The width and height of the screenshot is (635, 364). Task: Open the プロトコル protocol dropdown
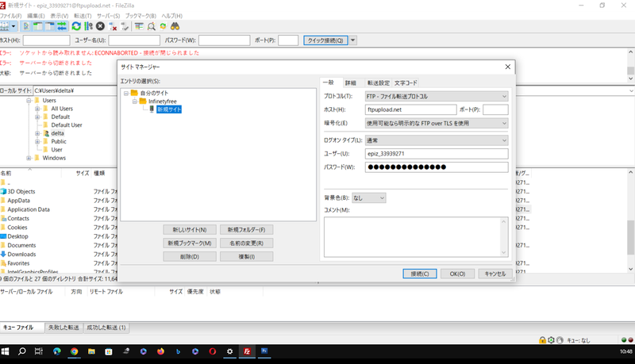click(436, 96)
